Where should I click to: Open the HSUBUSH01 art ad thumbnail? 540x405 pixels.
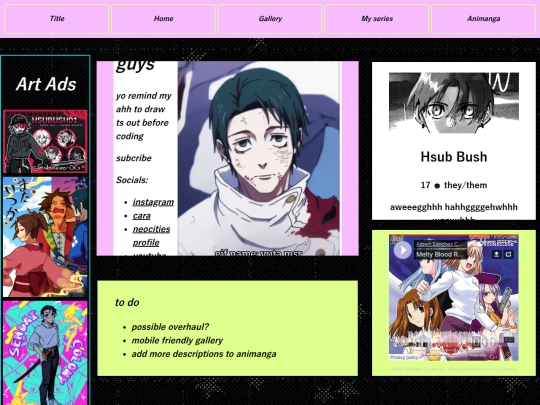[x=45, y=142]
